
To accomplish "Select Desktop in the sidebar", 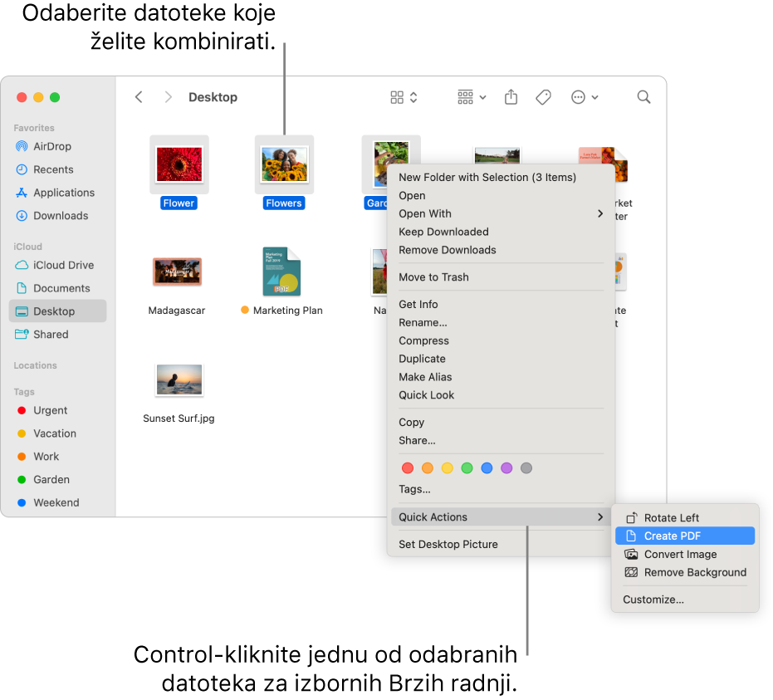I will [57, 311].
